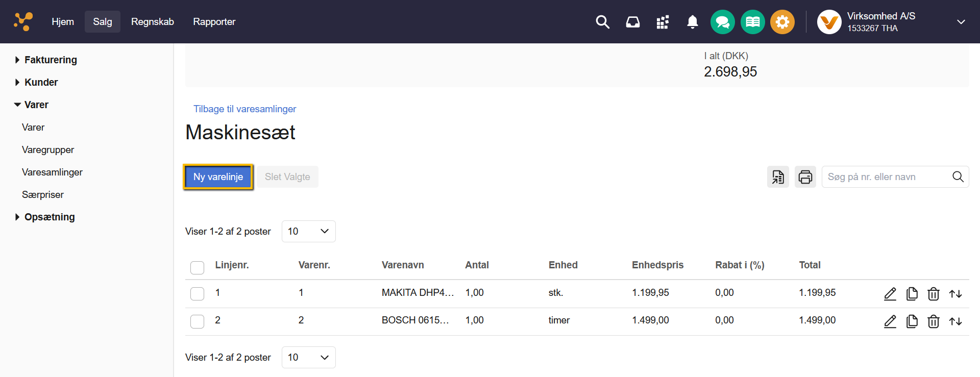
Task: Check the checkbox for line 1
Action: 197,294
